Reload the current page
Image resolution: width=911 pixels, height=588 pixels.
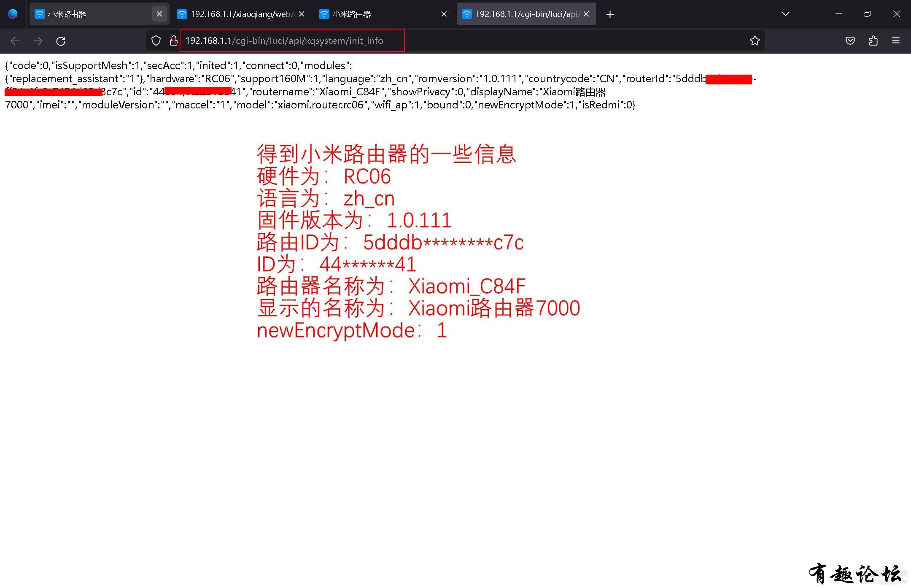point(61,41)
